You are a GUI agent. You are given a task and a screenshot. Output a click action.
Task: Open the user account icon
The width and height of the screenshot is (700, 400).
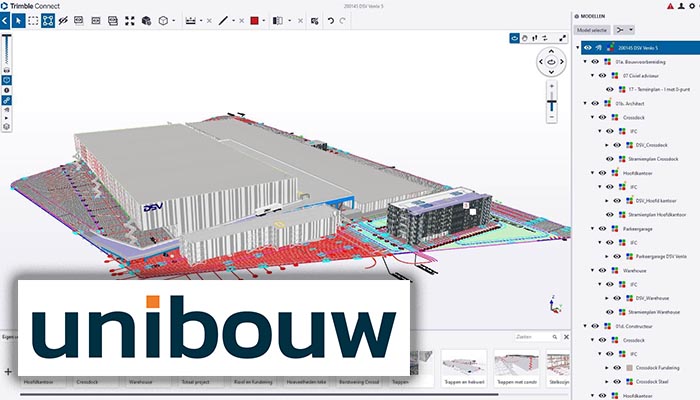(x=682, y=6)
